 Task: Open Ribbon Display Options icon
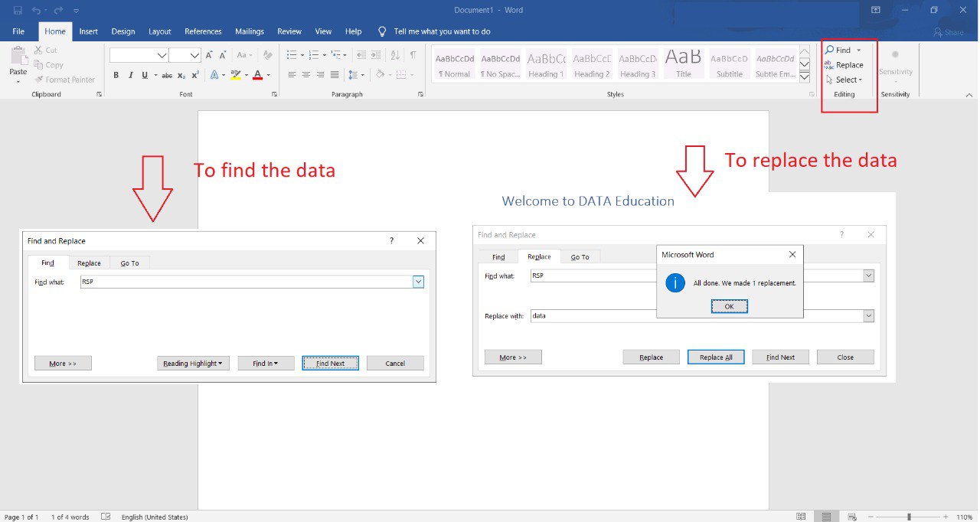click(x=876, y=10)
